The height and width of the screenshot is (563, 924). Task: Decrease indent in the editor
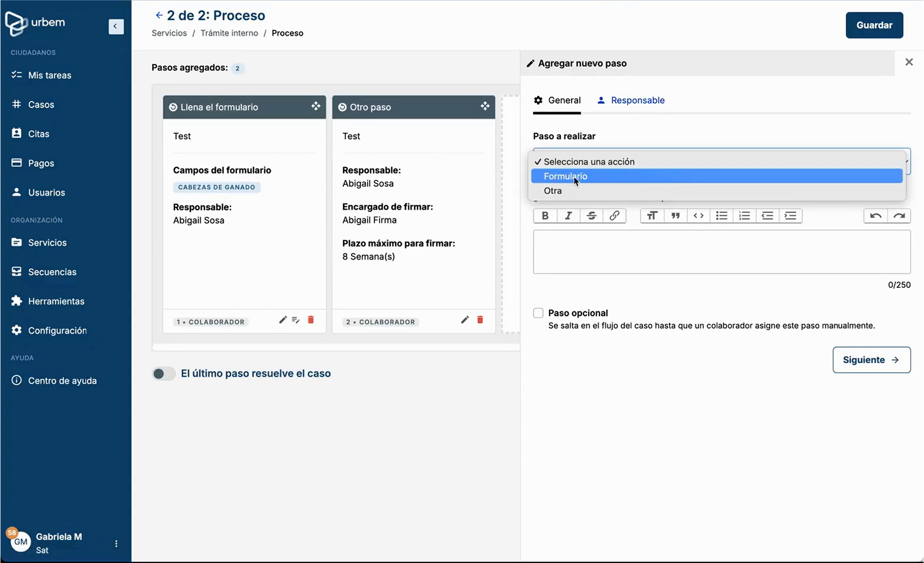point(768,216)
